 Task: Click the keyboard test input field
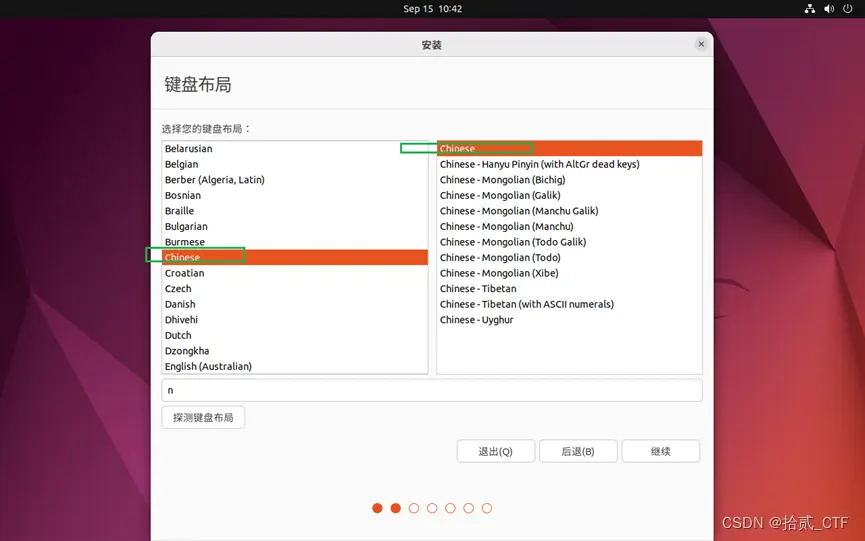(x=432, y=390)
